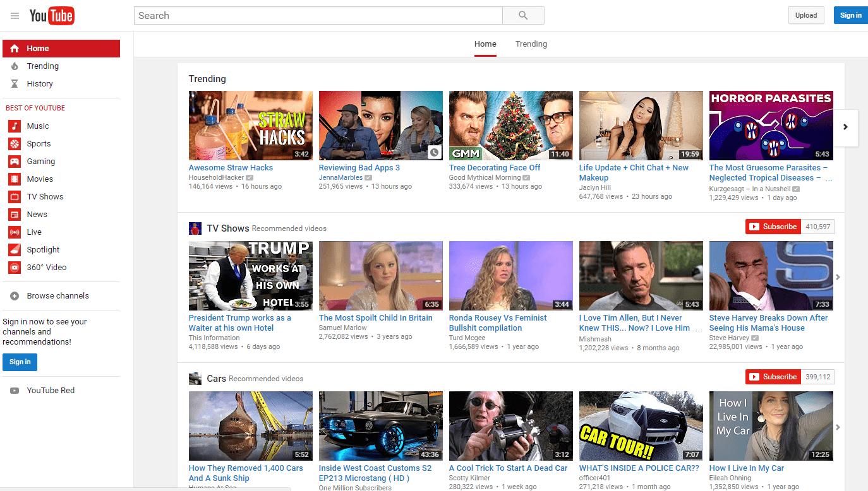Subscribe to the TV Shows channel
868x491 pixels.
(x=773, y=227)
